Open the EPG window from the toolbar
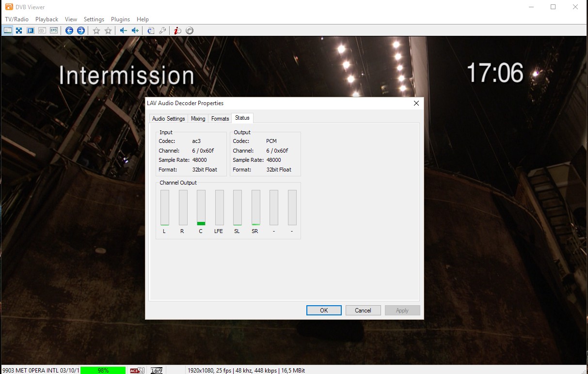 [54, 31]
